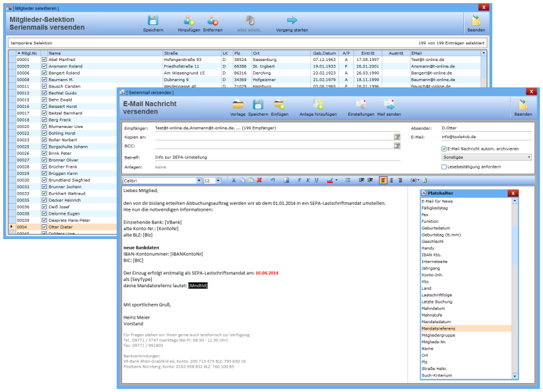The height and width of the screenshot is (392, 543).
Task: Open the Calibri font dropdown
Action: (199, 181)
